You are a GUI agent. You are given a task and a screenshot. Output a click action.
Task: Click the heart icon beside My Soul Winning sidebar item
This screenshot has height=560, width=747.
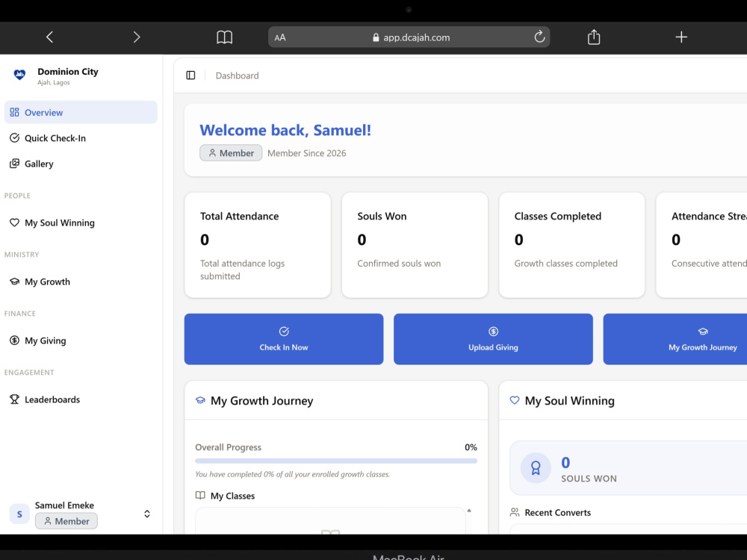[x=14, y=223]
